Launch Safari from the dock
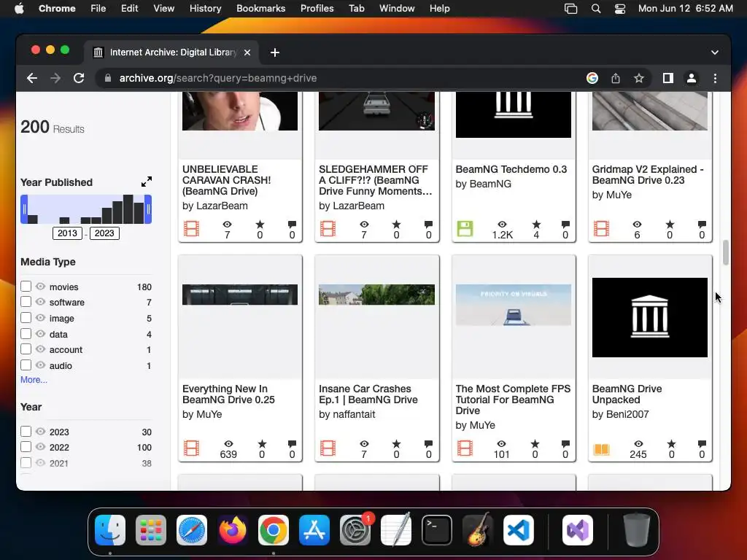 (x=192, y=530)
